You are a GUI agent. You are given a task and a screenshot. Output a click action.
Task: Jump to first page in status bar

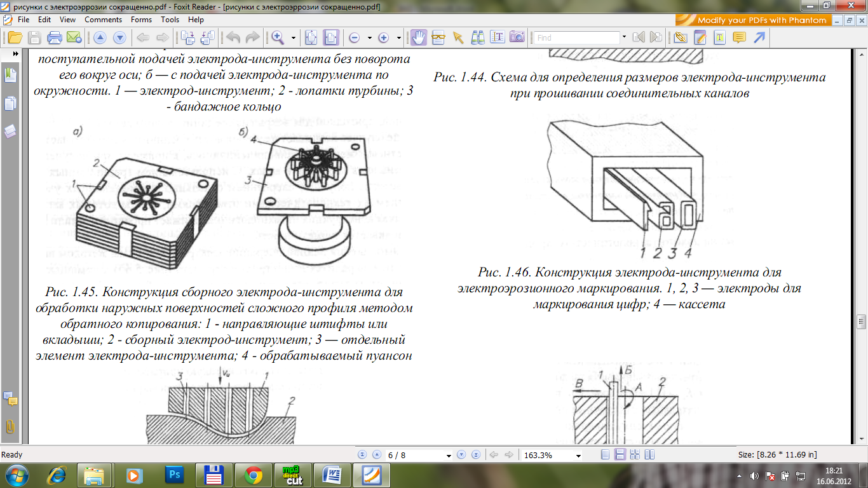click(363, 455)
